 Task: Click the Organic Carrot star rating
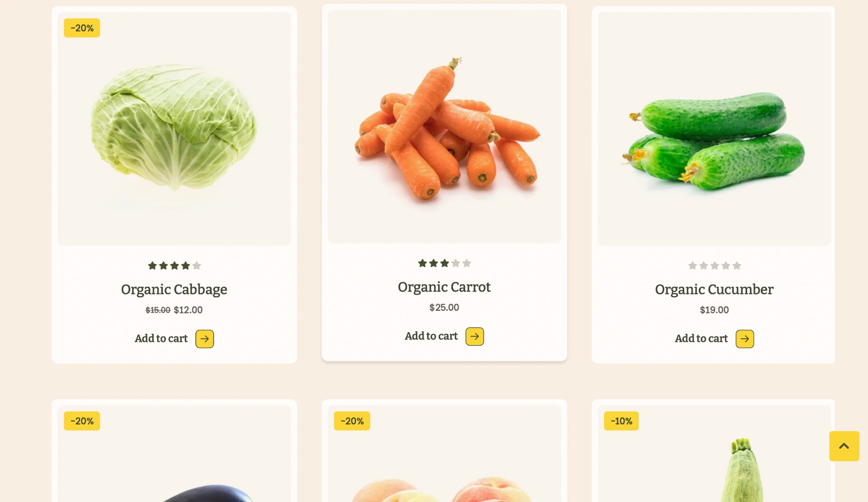pos(444,263)
